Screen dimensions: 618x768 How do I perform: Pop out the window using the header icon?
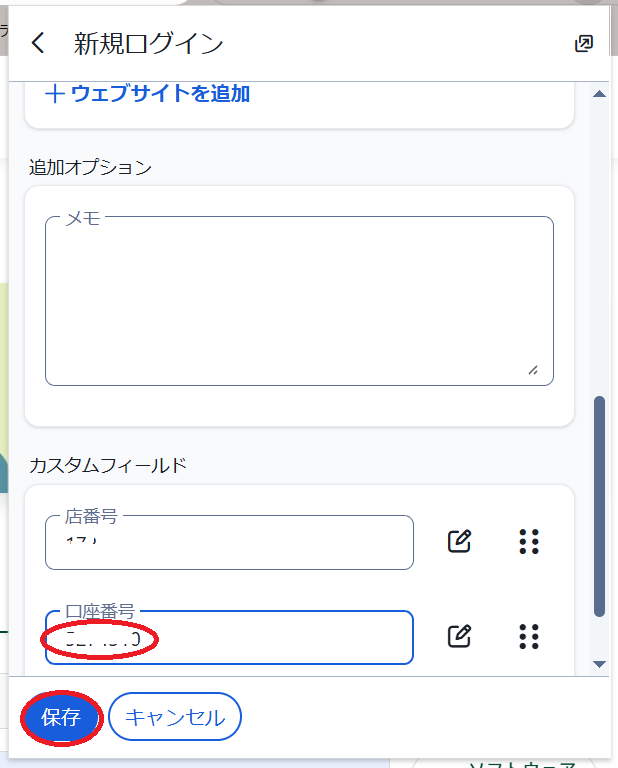click(584, 43)
